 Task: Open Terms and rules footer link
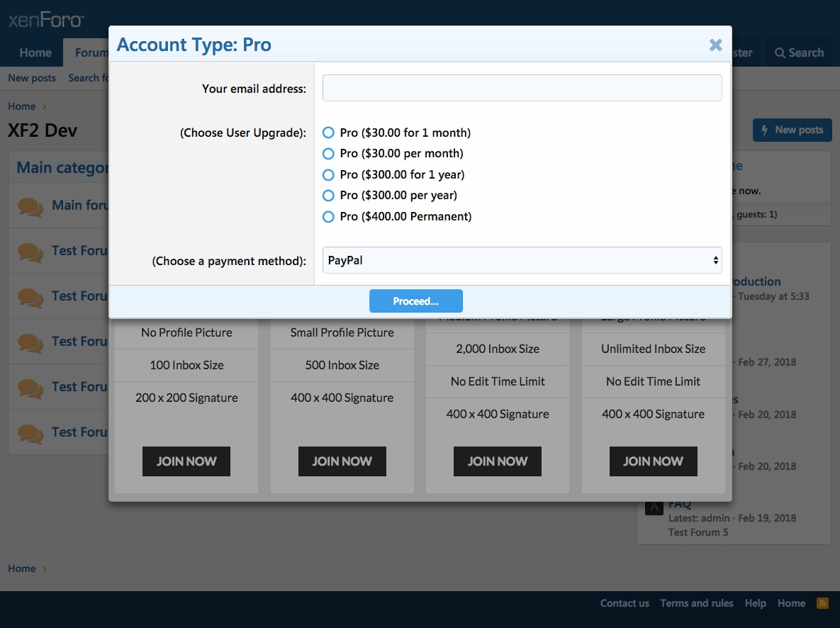696,603
